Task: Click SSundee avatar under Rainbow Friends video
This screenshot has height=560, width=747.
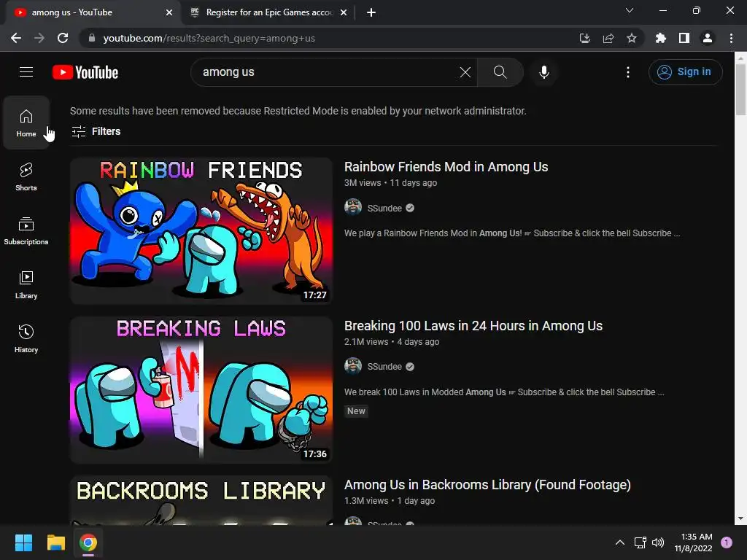Action: click(353, 208)
